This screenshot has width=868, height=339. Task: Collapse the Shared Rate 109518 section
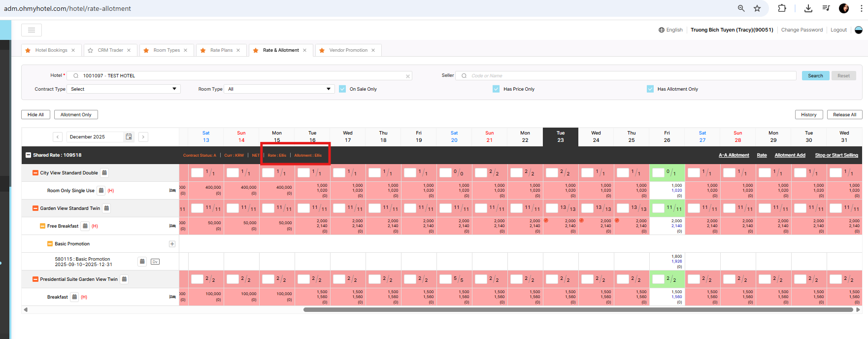[29, 155]
